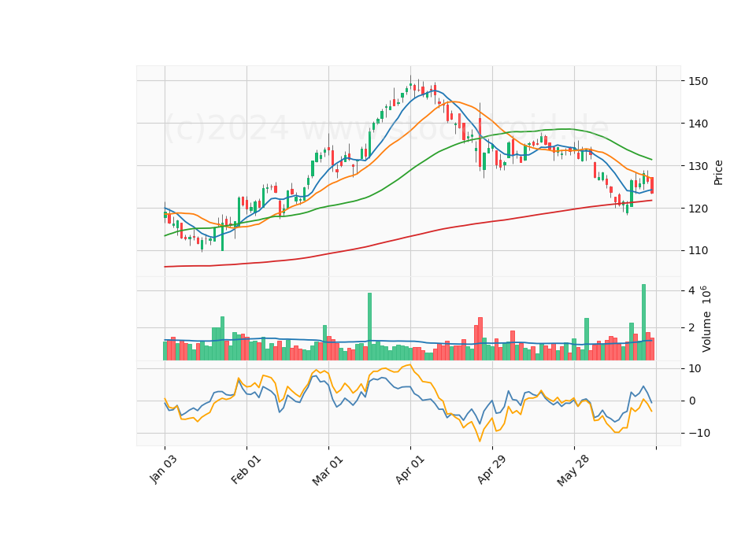This screenshot has height=543, width=756.
Task: Select the Mar 01 date label
Action: (x=328, y=470)
